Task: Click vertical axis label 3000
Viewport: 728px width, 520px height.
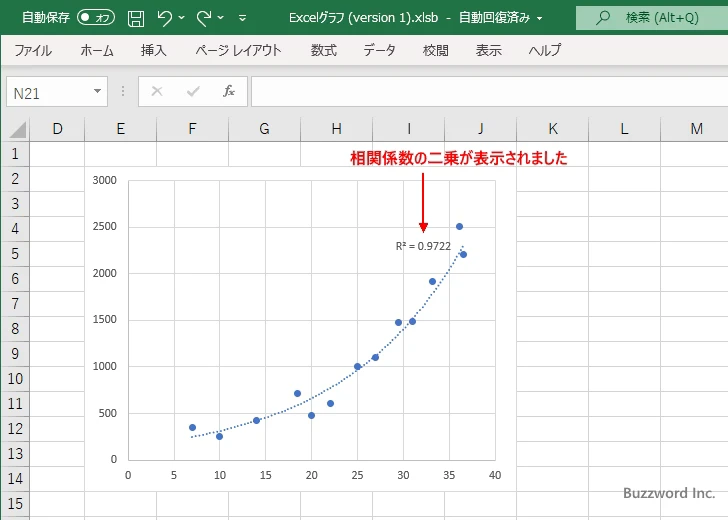Action: coord(104,180)
